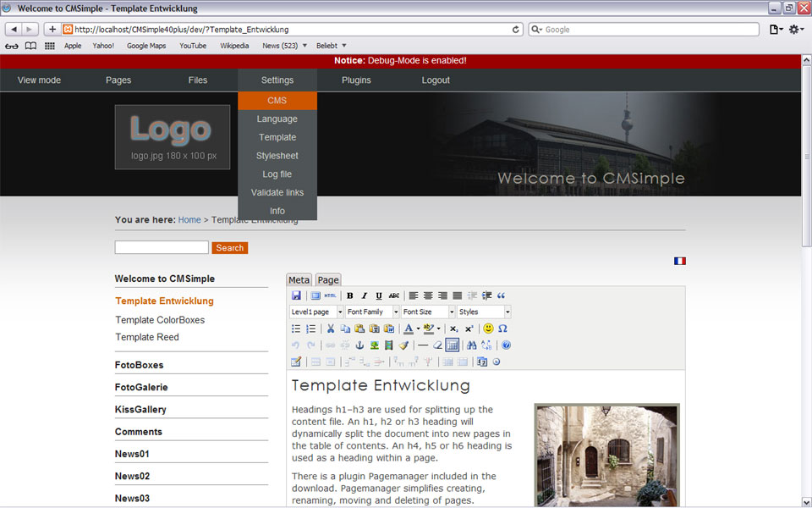Follow the Home breadcrumb link
Image resolution: width=812 pixels, height=508 pixels.
(x=189, y=220)
